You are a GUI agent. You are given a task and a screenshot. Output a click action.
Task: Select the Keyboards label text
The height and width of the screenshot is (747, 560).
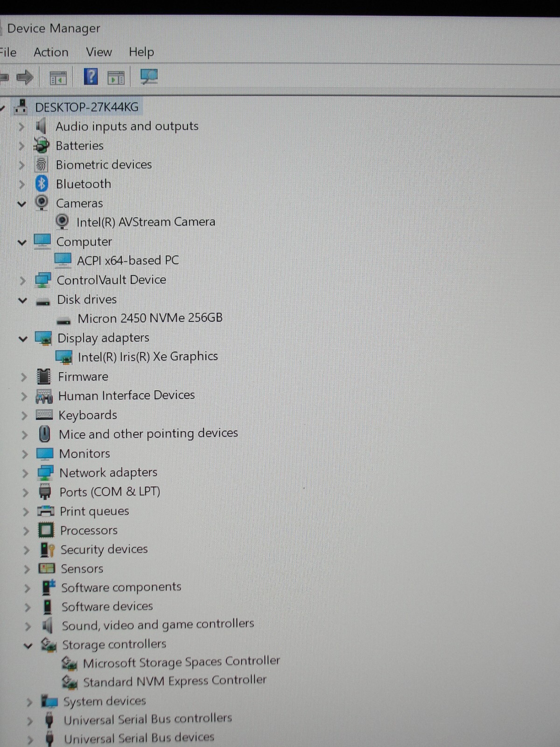point(88,415)
